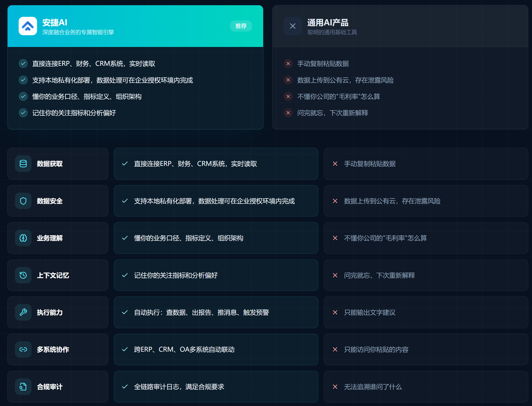Click the red X circle beside 手动复制粘贴数据 in 通用AI产品 card

point(288,64)
